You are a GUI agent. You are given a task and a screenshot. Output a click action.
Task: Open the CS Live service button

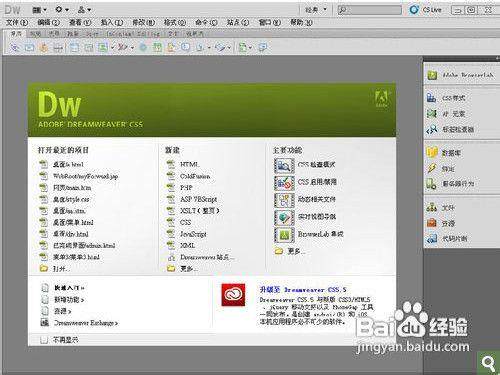426,10
